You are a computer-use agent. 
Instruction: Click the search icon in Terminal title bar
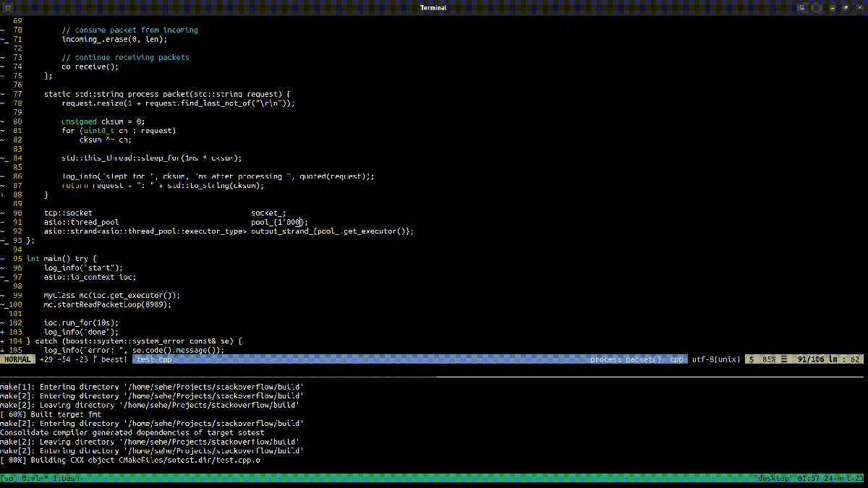802,7
